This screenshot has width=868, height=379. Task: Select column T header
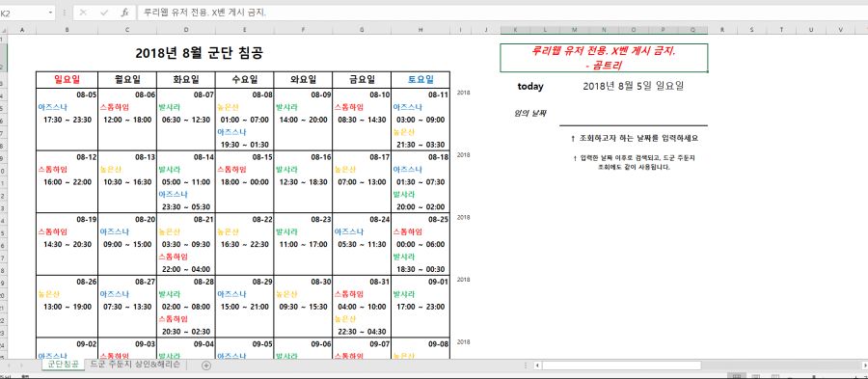[781, 30]
